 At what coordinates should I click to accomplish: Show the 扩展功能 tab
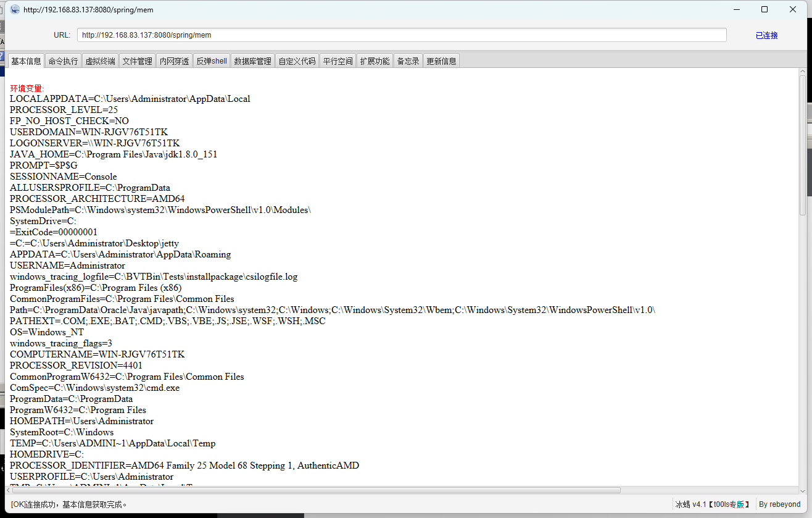click(375, 61)
